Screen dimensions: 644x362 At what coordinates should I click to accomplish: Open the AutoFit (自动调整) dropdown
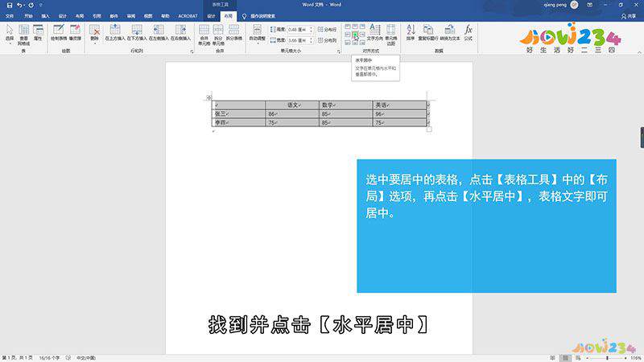tap(257, 34)
